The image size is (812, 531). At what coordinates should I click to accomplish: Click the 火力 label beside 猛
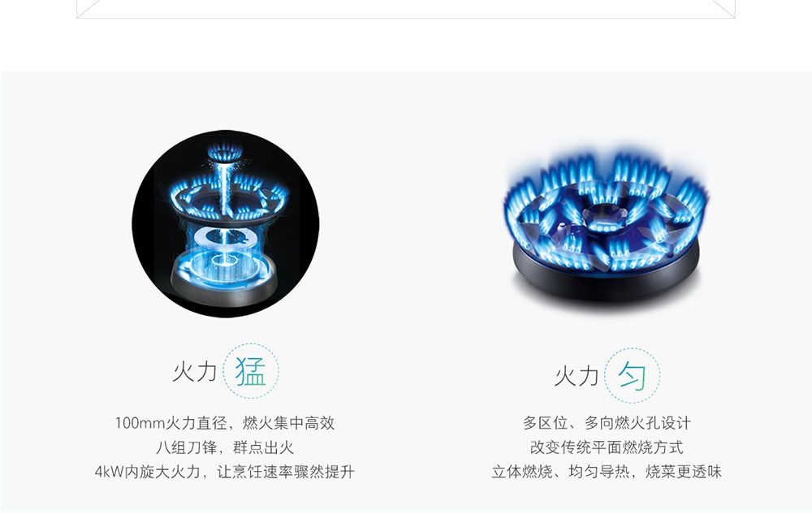194,372
